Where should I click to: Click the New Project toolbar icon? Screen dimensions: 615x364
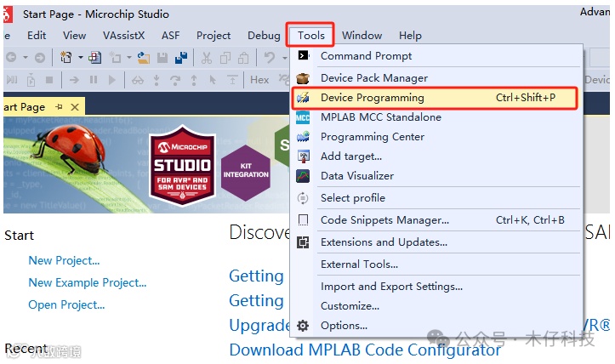tap(65, 58)
